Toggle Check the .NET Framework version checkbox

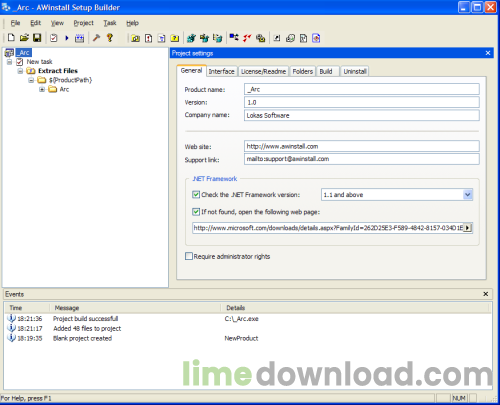coord(196,195)
